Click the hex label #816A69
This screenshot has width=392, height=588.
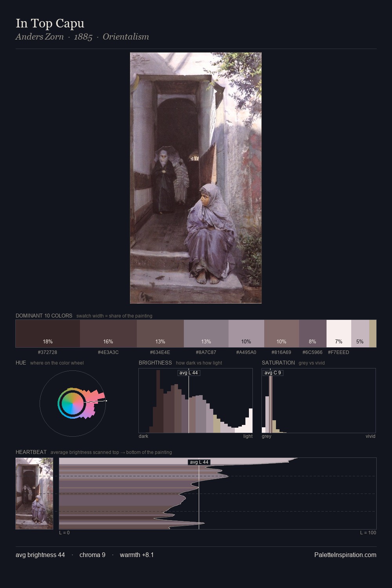(x=281, y=352)
